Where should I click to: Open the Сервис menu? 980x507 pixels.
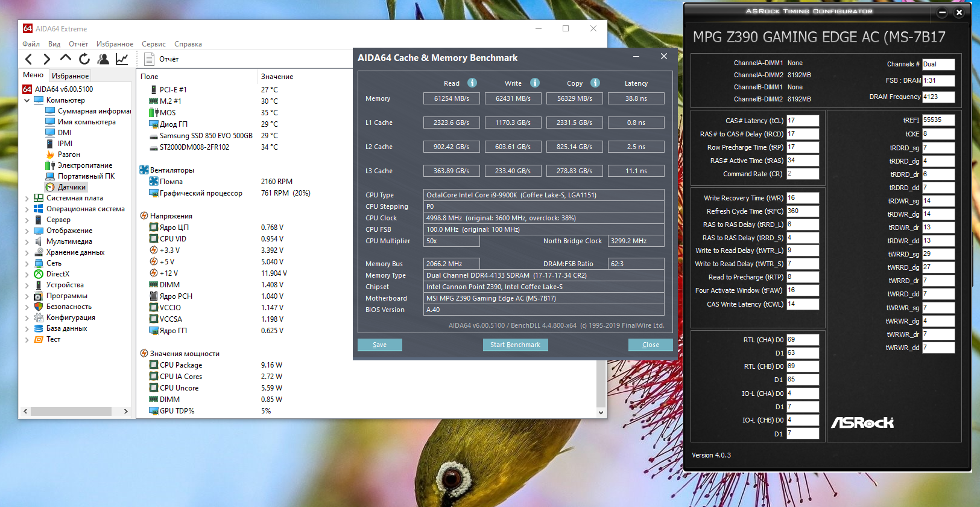point(154,44)
